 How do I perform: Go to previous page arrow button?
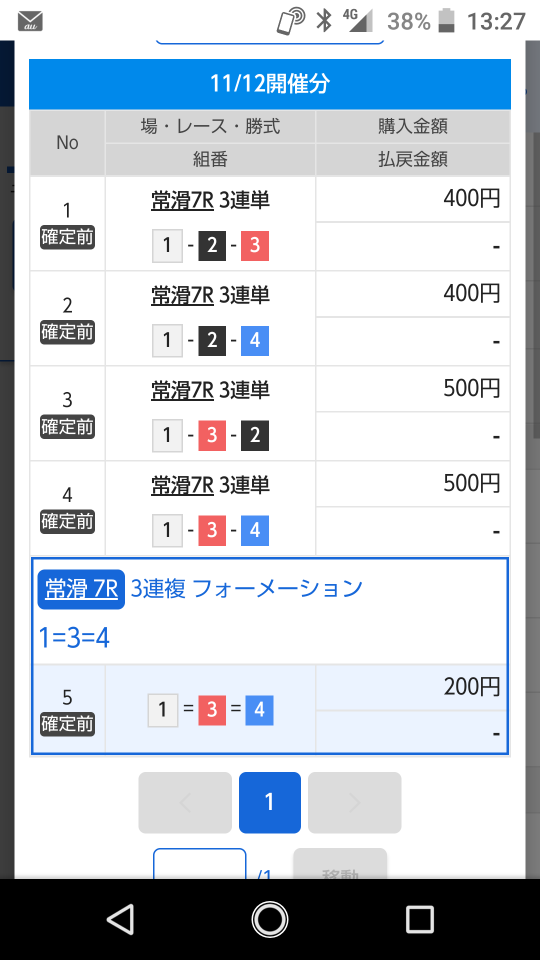(x=185, y=802)
